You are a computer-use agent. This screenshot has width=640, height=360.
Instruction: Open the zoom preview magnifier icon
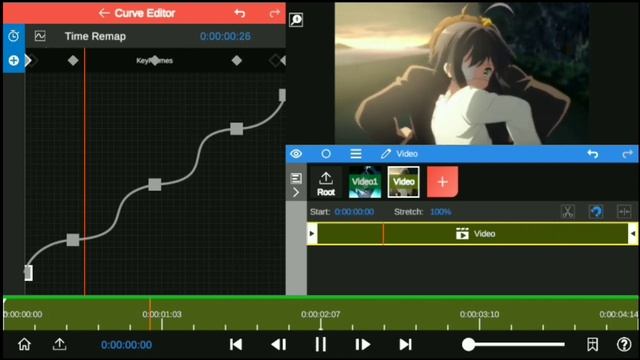(x=296, y=19)
